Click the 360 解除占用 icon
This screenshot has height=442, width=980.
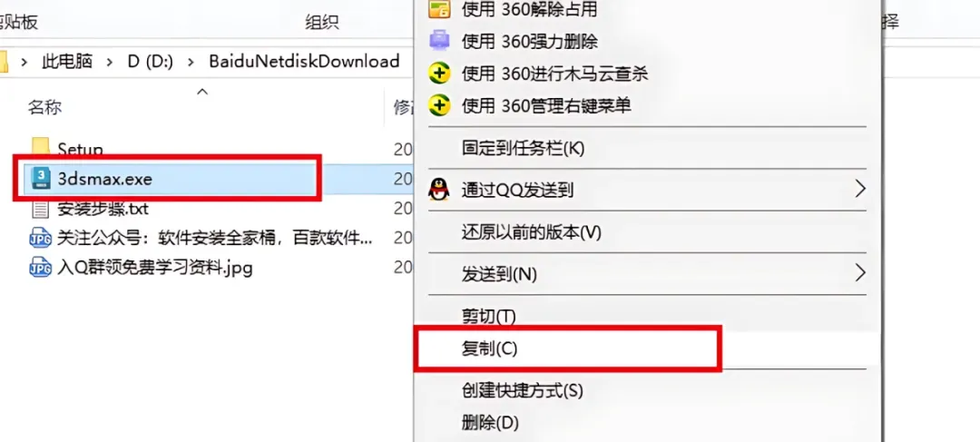(439, 9)
